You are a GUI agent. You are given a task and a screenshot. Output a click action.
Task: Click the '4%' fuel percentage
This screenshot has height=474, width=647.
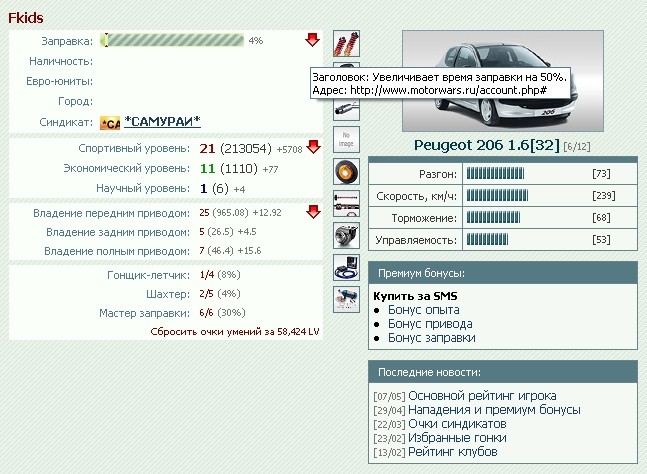(x=255, y=40)
